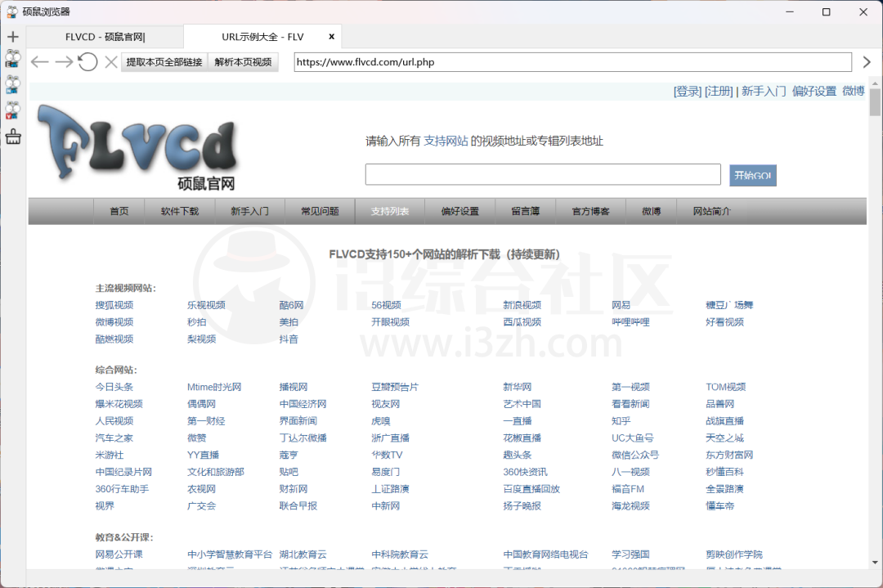Click the mouse icon labeled E in sidebar
This screenshot has height=588, width=883.
[13, 58]
